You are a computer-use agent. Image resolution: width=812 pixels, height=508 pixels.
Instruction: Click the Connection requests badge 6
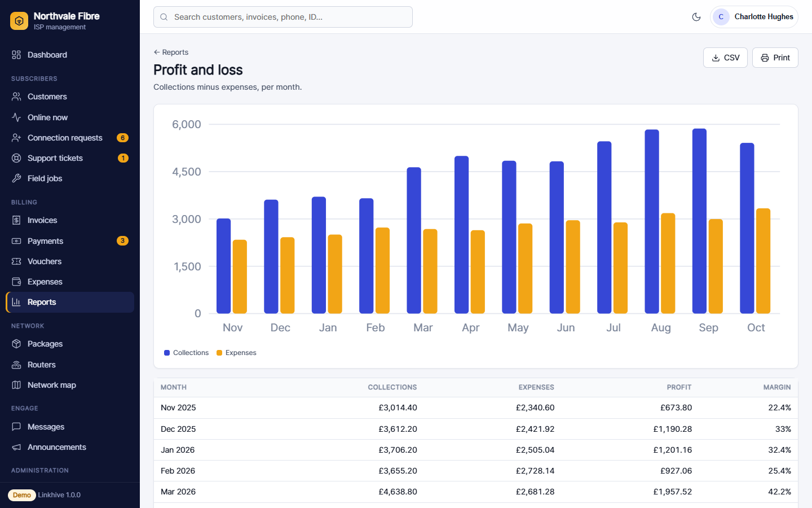[122, 138]
